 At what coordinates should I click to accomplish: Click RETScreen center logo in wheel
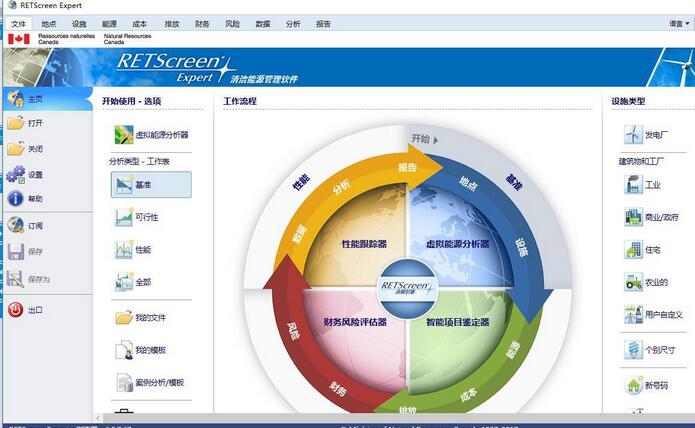pyautogui.click(x=407, y=288)
